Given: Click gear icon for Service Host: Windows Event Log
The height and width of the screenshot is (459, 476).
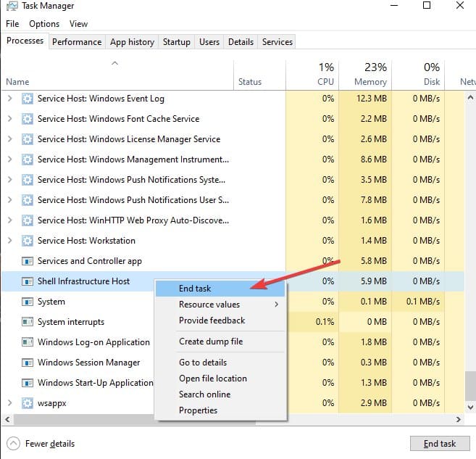Looking at the screenshot, I should click(x=28, y=99).
